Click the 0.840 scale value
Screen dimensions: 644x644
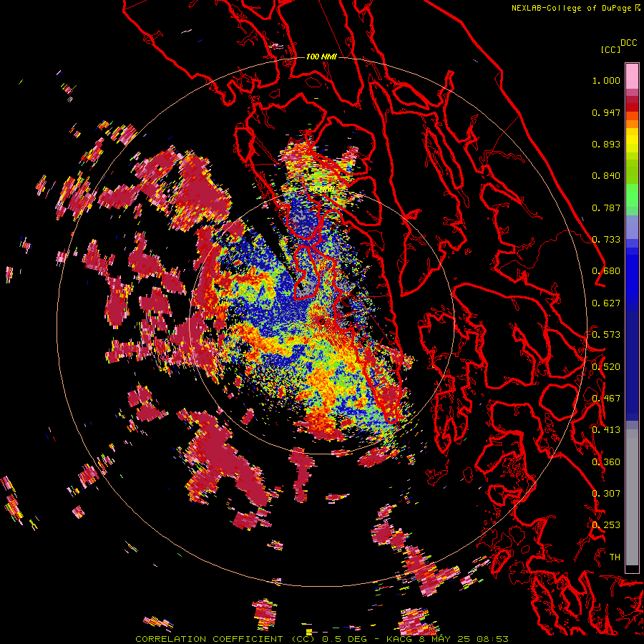[x=606, y=176]
